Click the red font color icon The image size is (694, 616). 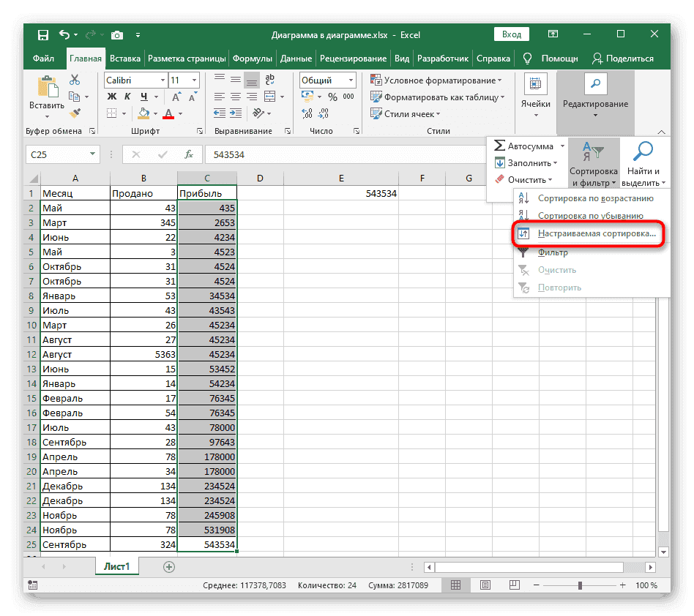coord(168,113)
